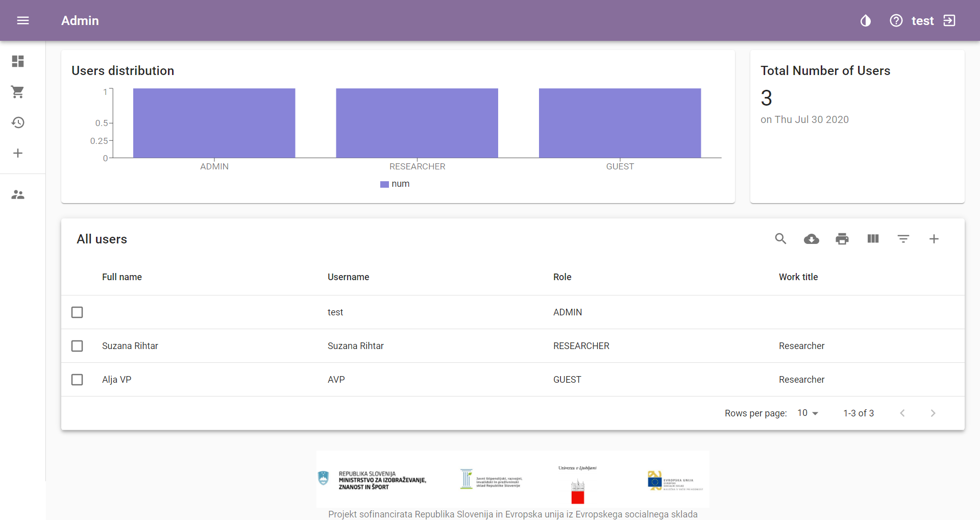Open the users group sidebar icon

18,194
